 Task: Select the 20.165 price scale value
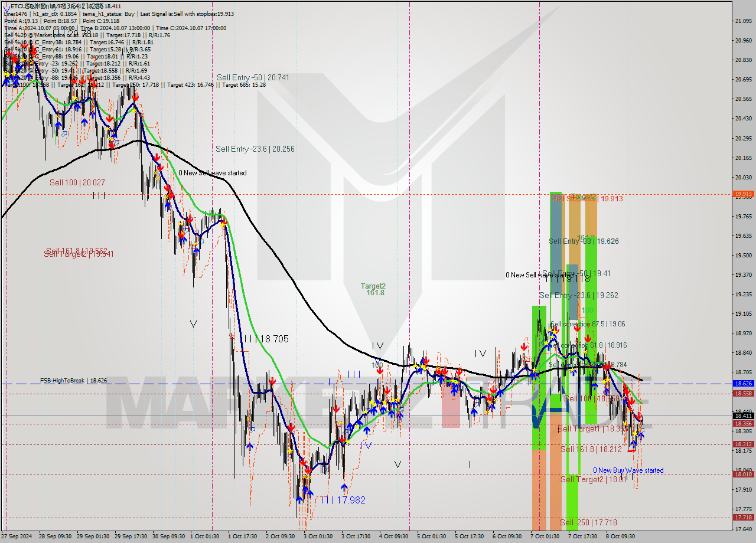[744, 158]
